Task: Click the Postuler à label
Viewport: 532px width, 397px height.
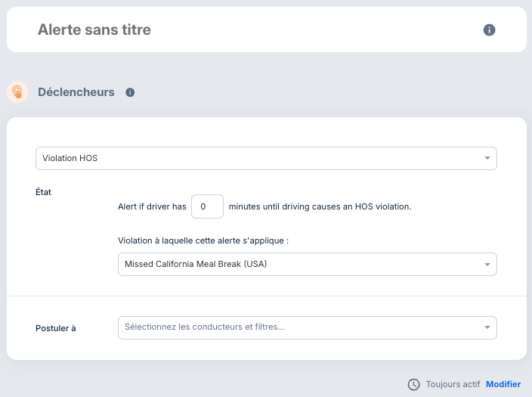Action: 56,328
